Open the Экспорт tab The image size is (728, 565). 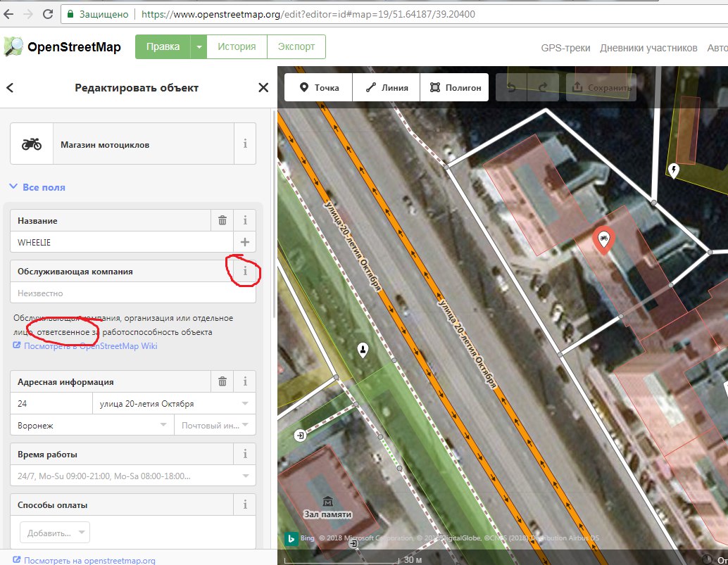click(296, 47)
